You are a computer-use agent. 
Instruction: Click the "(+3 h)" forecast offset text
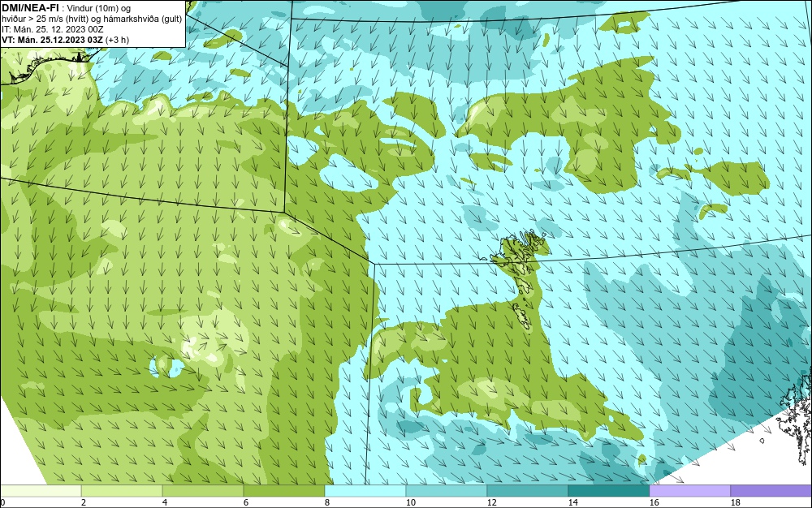[x=117, y=40]
